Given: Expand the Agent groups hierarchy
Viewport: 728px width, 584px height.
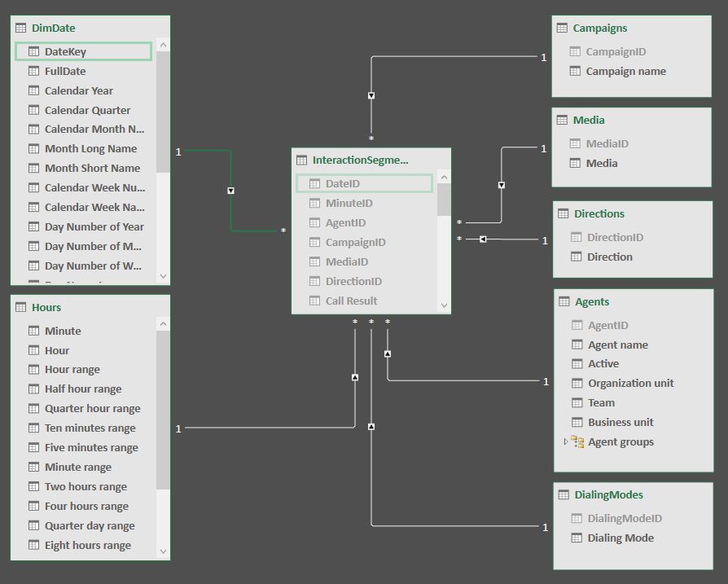Looking at the screenshot, I should (565, 441).
